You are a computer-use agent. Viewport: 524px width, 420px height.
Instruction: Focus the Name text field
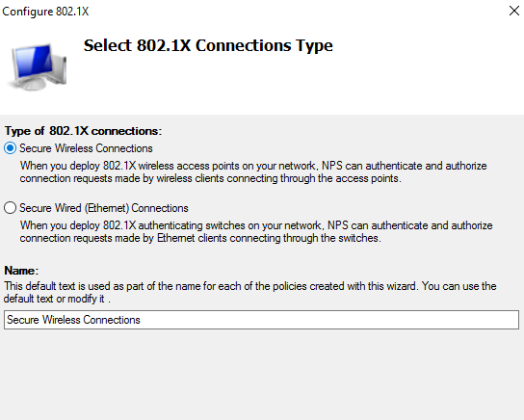coord(261,320)
